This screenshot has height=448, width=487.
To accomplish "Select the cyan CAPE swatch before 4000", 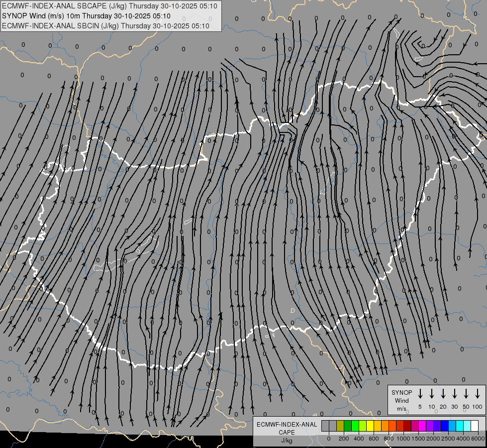I will pos(460,426).
